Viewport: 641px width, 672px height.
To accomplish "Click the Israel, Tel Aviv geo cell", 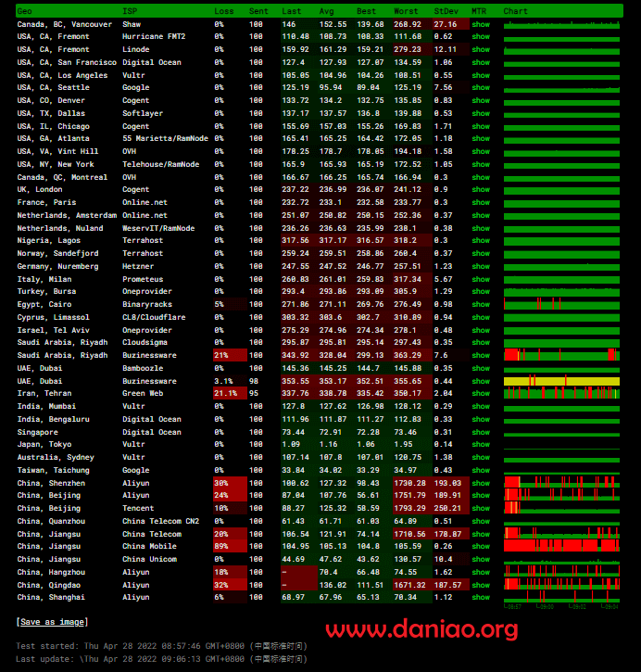I will 53,330.
